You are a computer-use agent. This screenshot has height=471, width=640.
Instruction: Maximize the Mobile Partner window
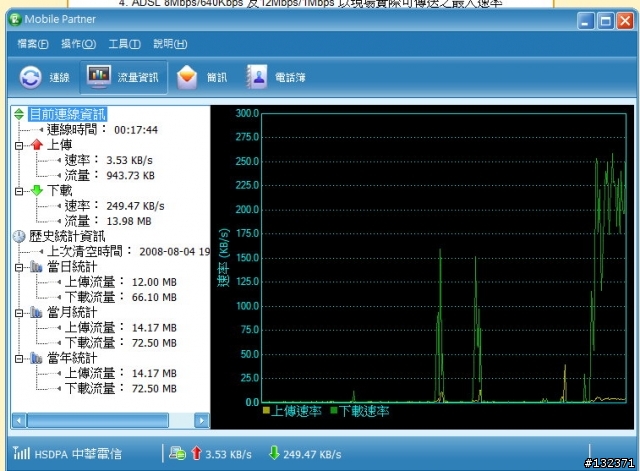pyautogui.click(x=605, y=21)
